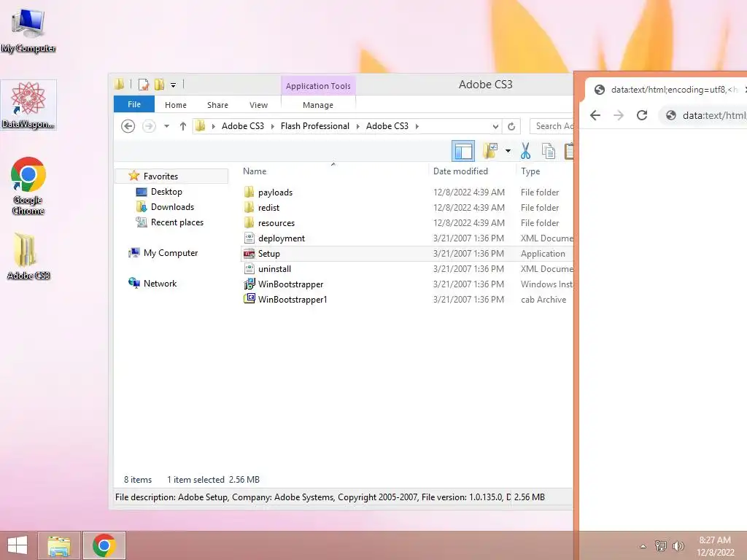Refresh the Explorer folder view
The image size is (747, 560).
(x=511, y=126)
